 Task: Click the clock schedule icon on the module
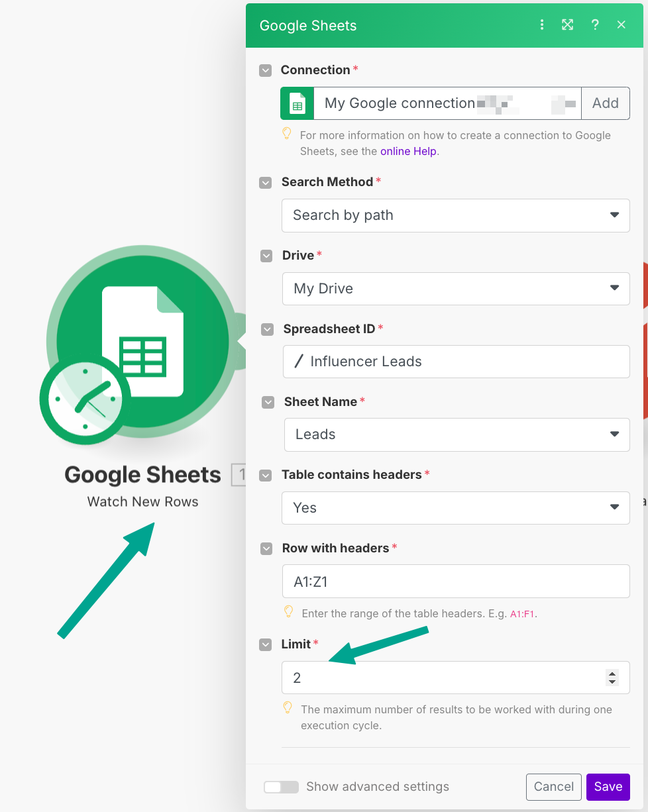(x=85, y=399)
